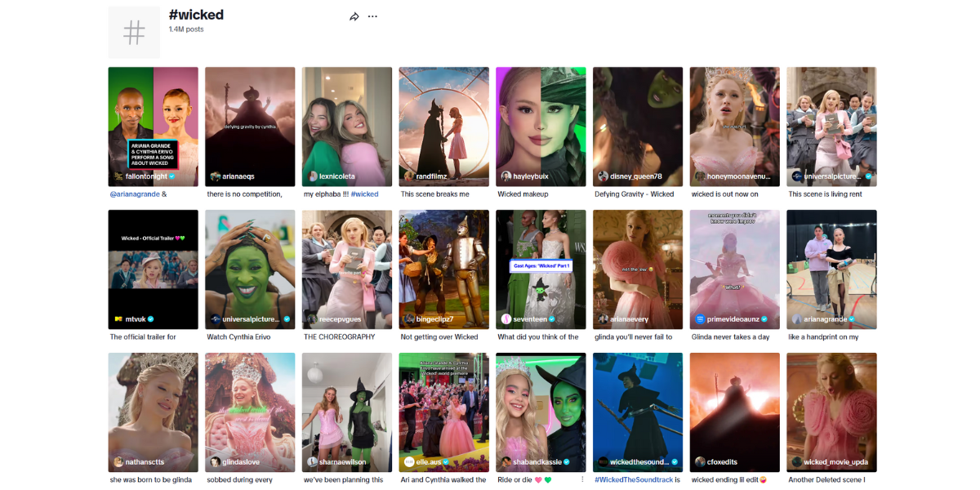Click the @arianagrande mention in the caption
The width and height of the screenshot is (980, 490).
coord(135,194)
